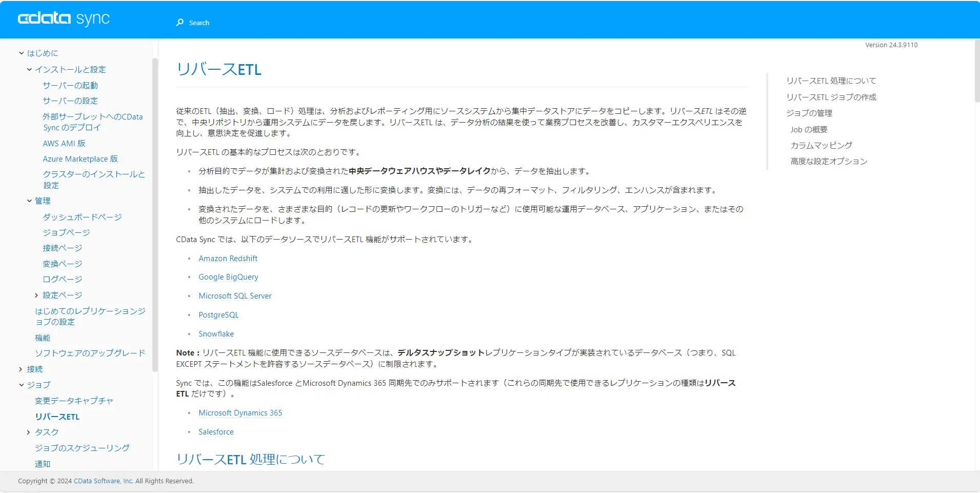Image resolution: width=980 pixels, height=493 pixels.
Task: Open タスク in sidebar
Action: point(47,432)
